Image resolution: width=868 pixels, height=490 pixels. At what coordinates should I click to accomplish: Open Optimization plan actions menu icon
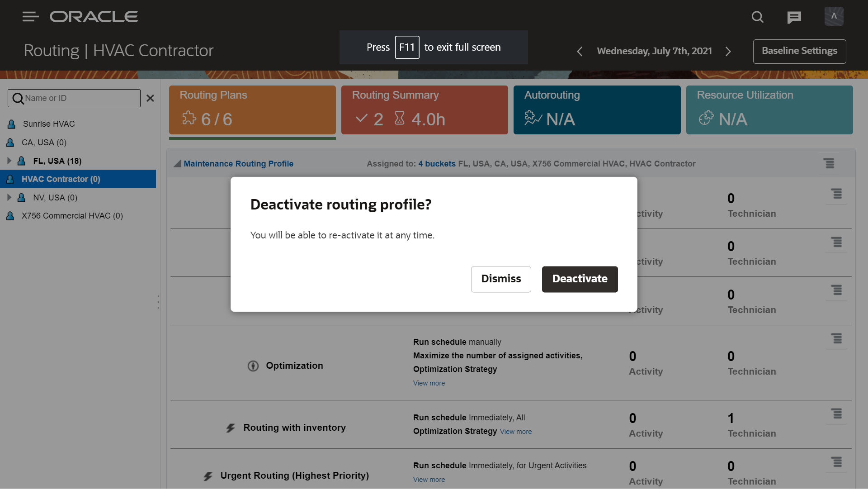coord(836,338)
